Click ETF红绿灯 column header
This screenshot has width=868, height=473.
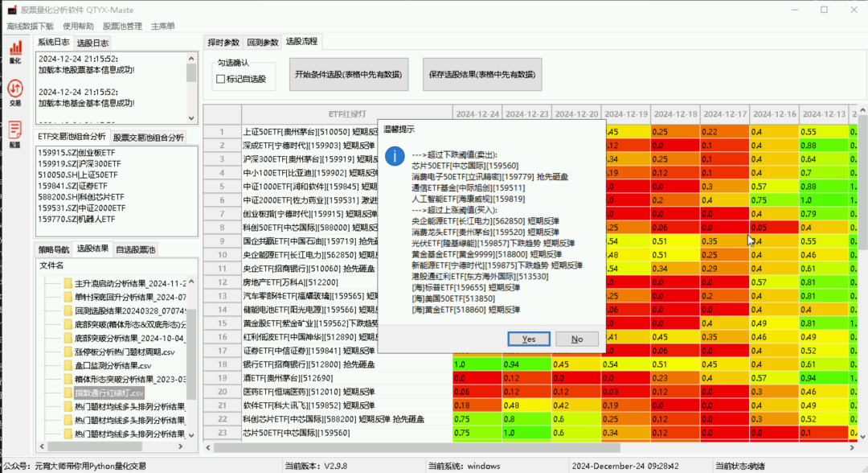[x=347, y=114]
